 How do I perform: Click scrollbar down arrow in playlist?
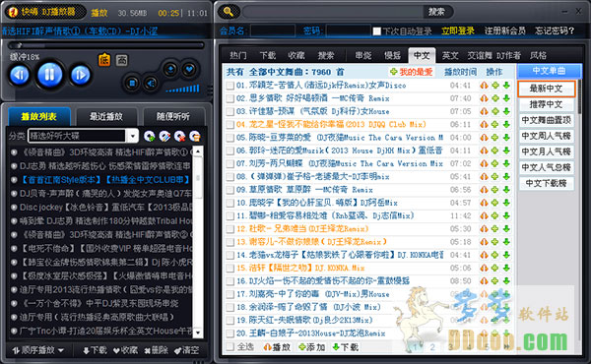tap(198, 333)
